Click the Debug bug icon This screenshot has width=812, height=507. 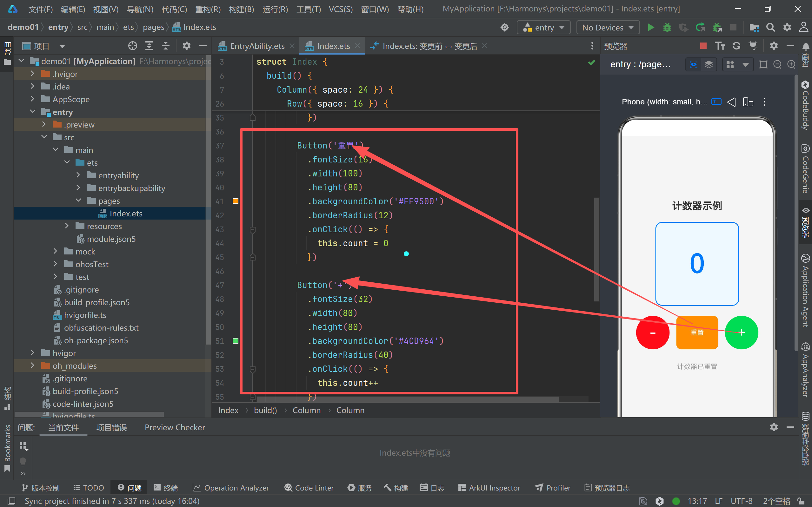[x=667, y=28]
